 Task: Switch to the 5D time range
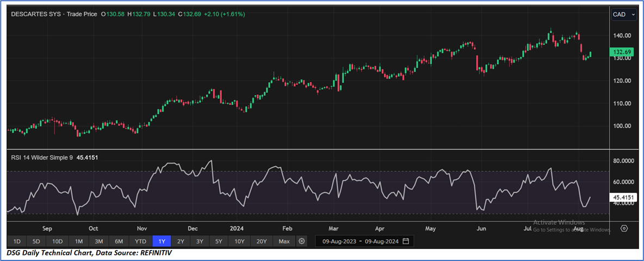(x=36, y=241)
